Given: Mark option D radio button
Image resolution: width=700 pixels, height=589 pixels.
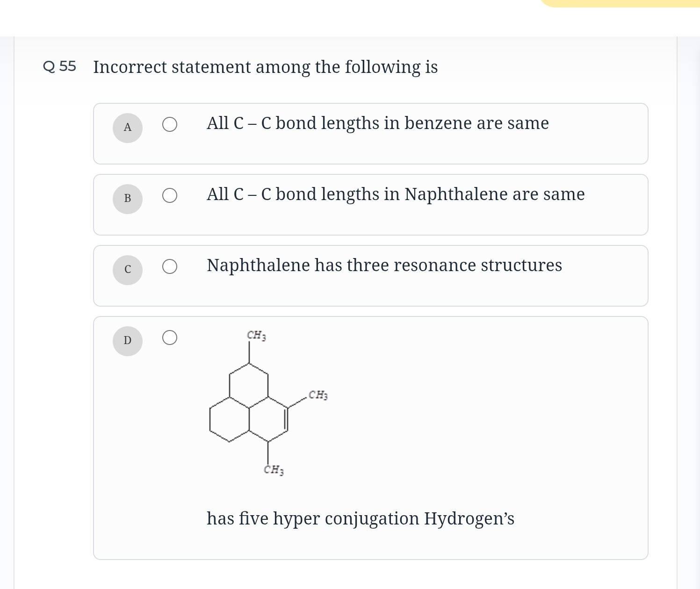Looking at the screenshot, I should click(x=170, y=338).
